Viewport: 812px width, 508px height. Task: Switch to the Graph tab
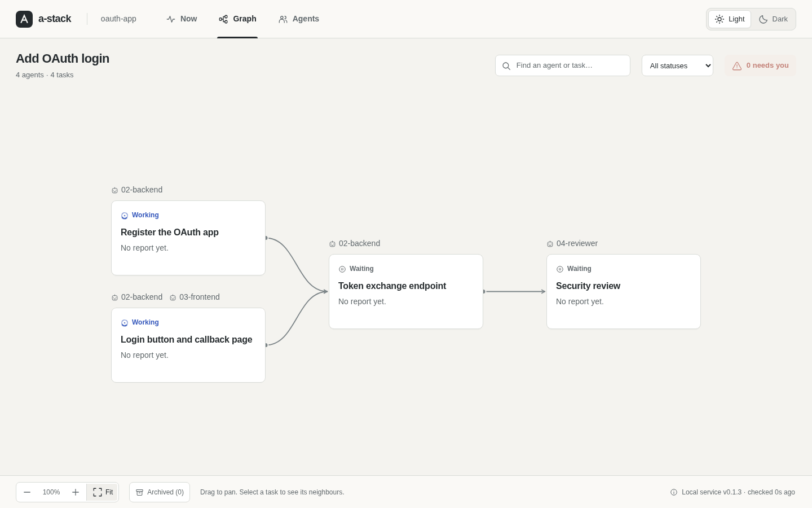point(237,19)
